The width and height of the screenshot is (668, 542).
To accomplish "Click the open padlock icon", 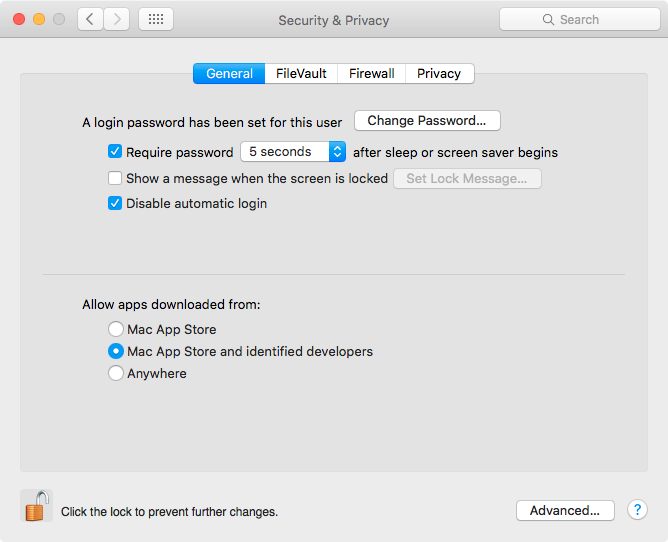I will pyautogui.click(x=36, y=506).
